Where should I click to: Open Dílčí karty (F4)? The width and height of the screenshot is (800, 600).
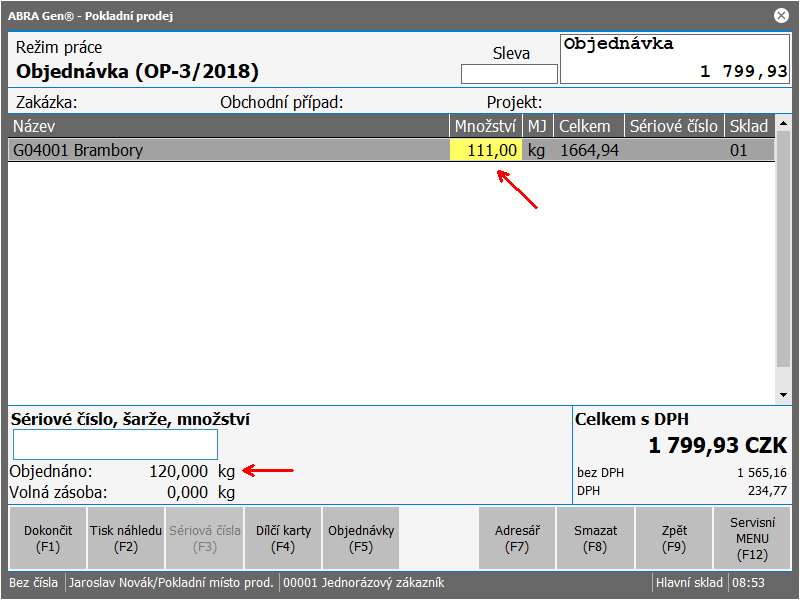click(x=283, y=538)
